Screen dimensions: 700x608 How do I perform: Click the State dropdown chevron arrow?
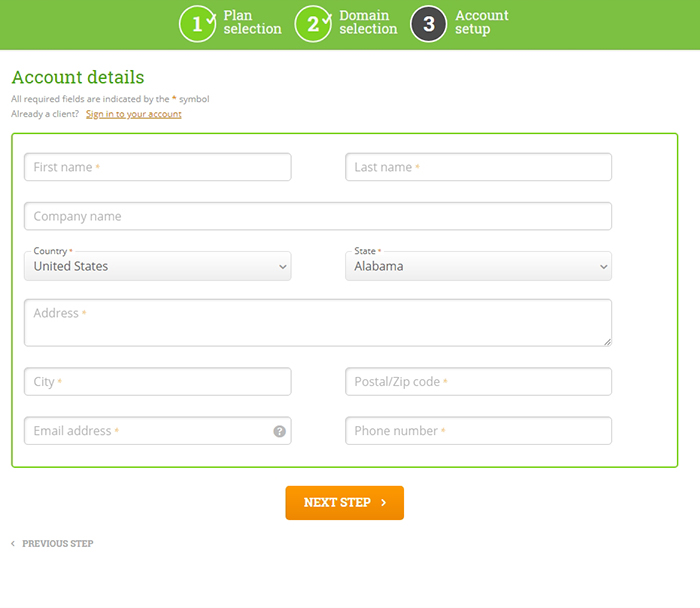[604, 267]
